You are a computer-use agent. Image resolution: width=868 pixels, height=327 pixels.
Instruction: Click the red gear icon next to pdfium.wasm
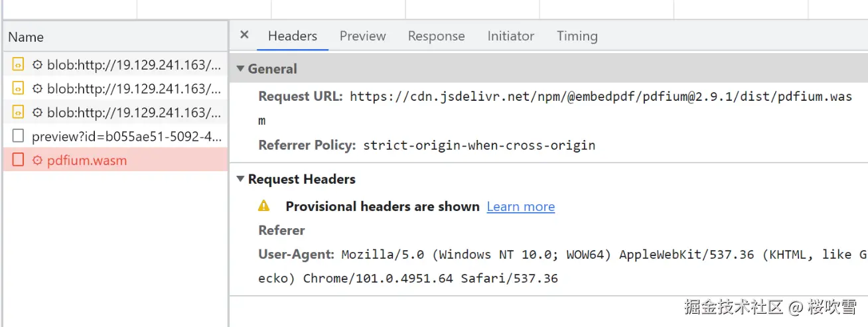pyautogui.click(x=38, y=161)
